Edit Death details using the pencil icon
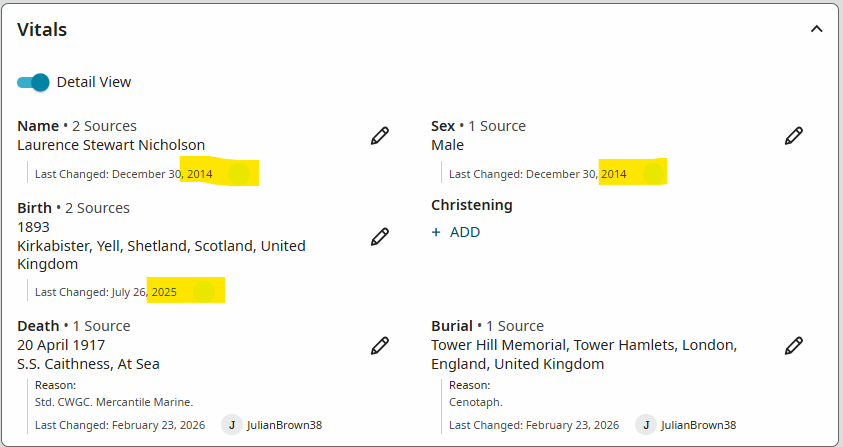 click(x=380, y=345)
